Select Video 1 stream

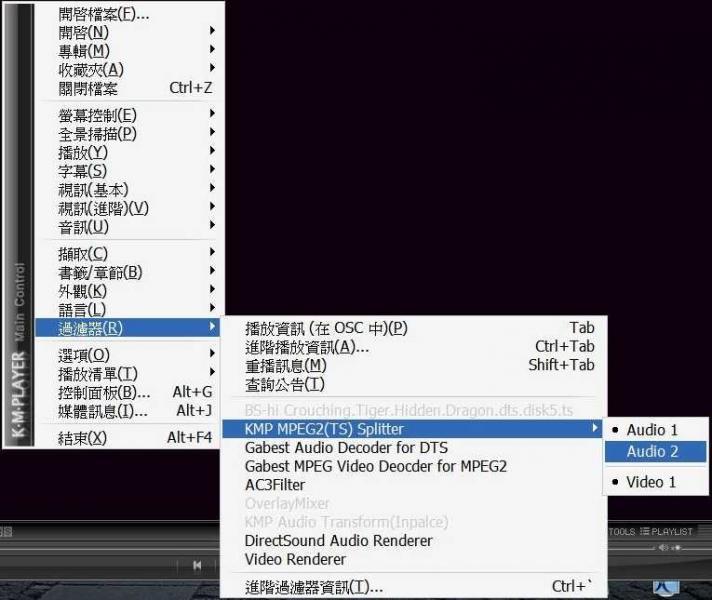651,482
